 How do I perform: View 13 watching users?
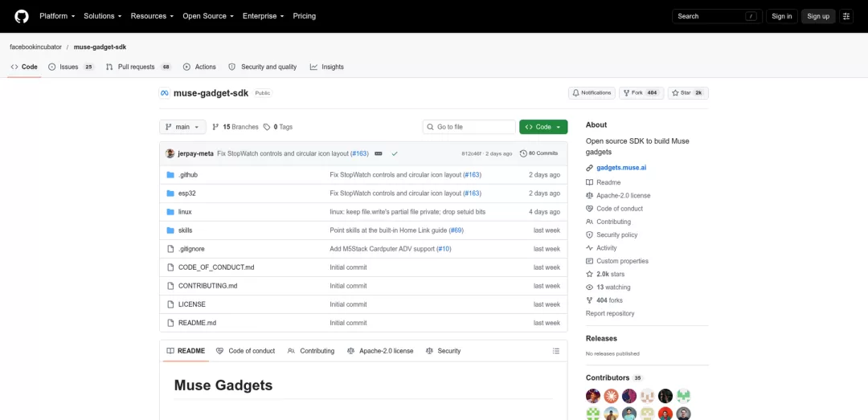click(x=608, y=287)
